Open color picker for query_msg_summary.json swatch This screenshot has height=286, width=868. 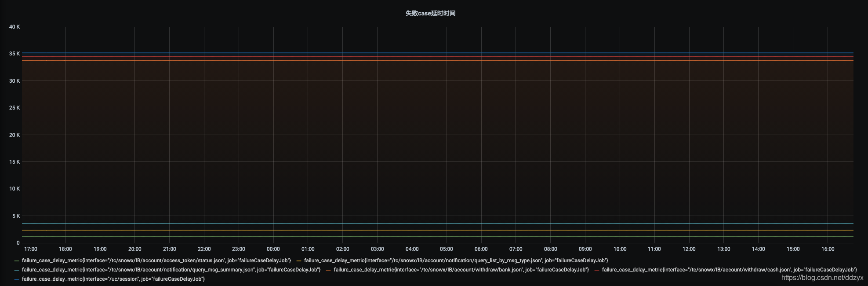[17, 270]
